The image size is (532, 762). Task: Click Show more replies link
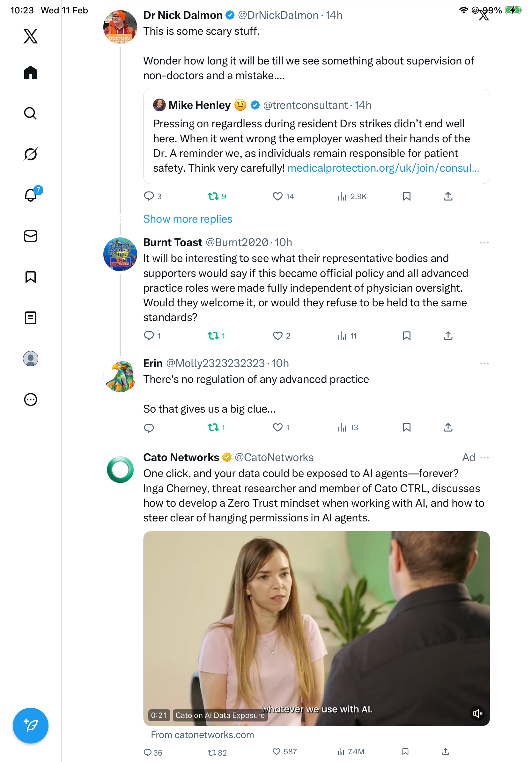(x=188, y=219)
